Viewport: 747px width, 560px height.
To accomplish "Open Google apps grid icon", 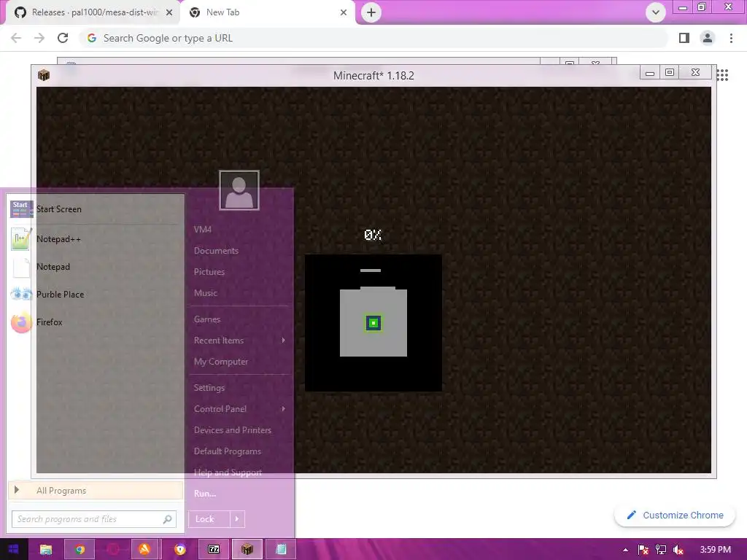I will [722, 75].
